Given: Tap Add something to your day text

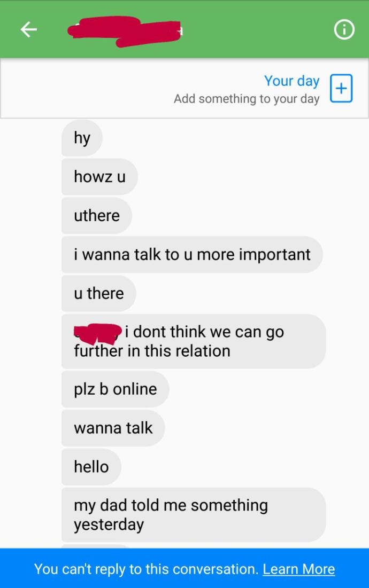Looking at the screenshot, I should 247,99.
